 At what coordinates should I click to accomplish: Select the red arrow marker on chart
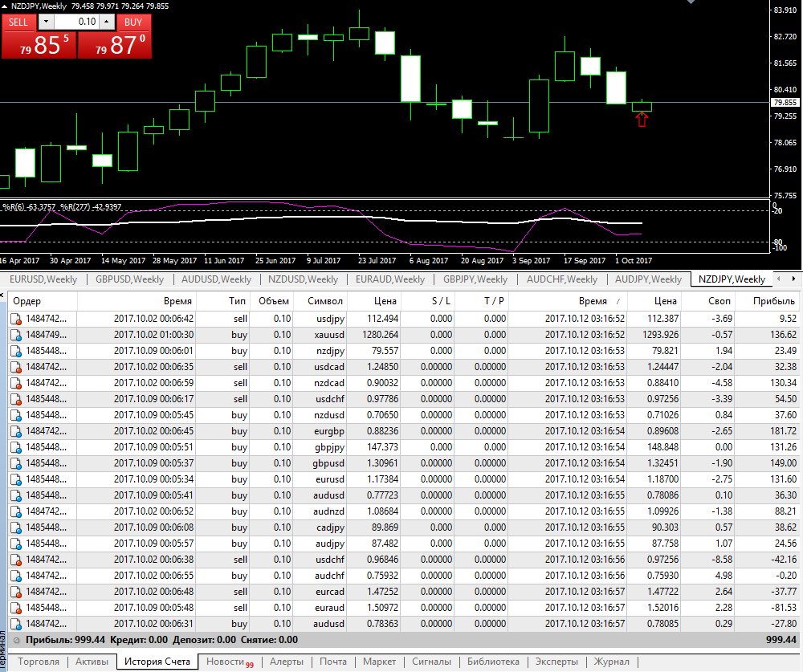(x=642, y=120)
